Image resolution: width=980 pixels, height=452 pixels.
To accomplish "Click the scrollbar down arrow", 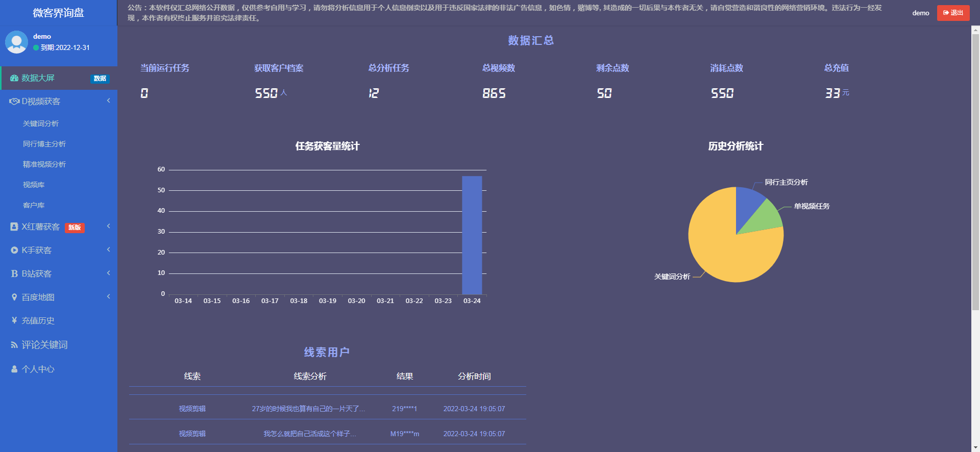I will pos(975,447).
